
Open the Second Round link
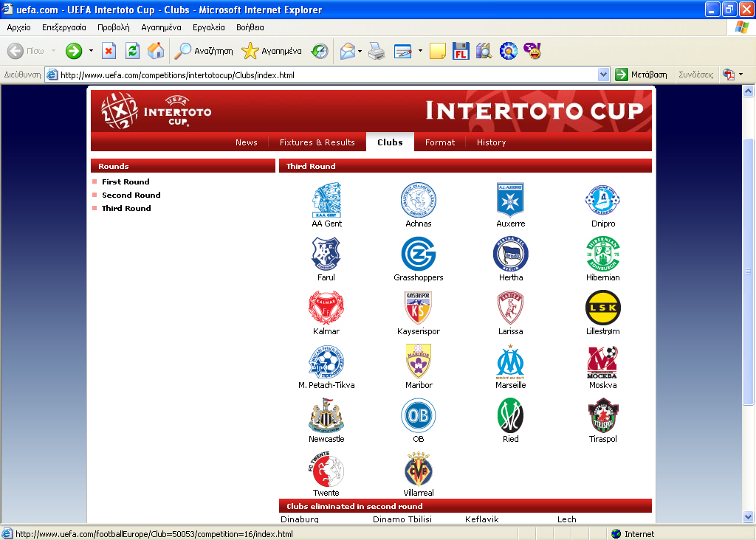[131, 195]
